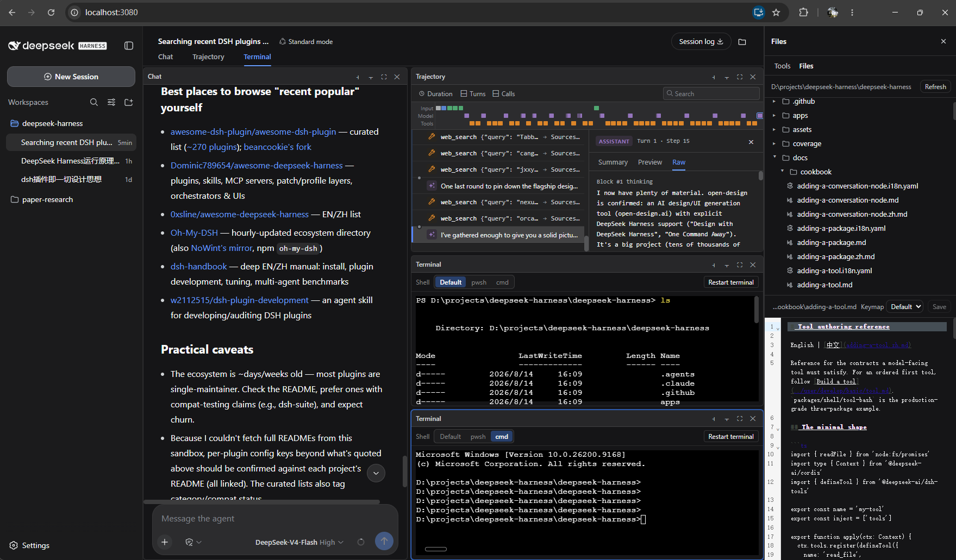Download the Session log

[701, 42]
